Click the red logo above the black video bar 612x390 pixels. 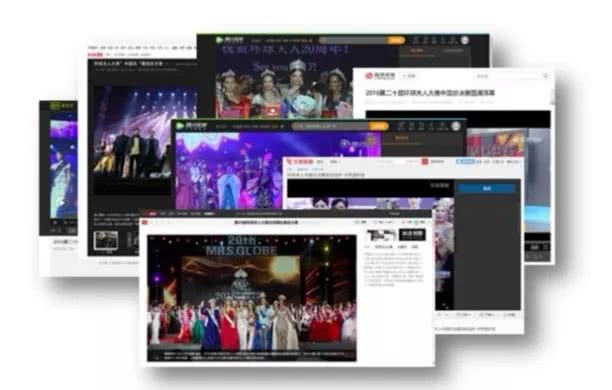[299, 161]
